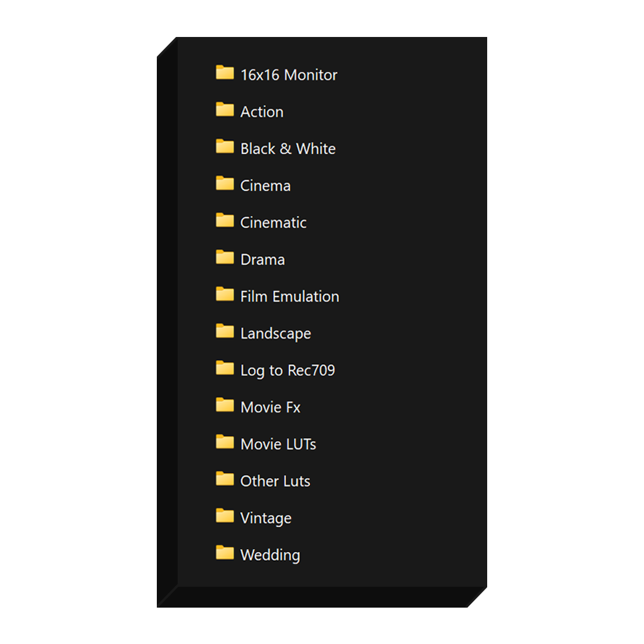Image resolution: width=644 pixels, height=644 pixels.
Task: Click the 'Film Emulation' label
Action: (x=290, y=297)
